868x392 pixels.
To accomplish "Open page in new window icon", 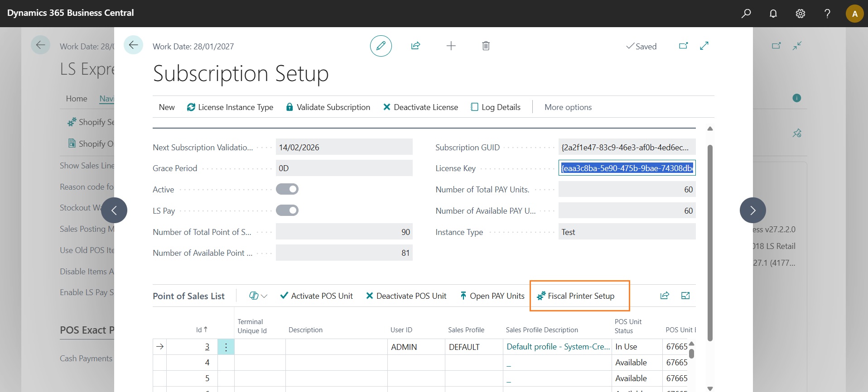I will (683, 46).
